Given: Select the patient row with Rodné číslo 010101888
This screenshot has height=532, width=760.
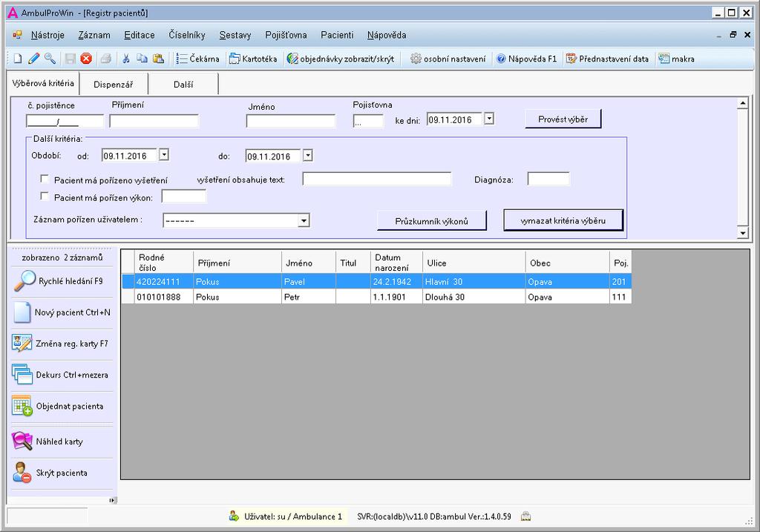Looking at the screenshot, I should [376, 297].
